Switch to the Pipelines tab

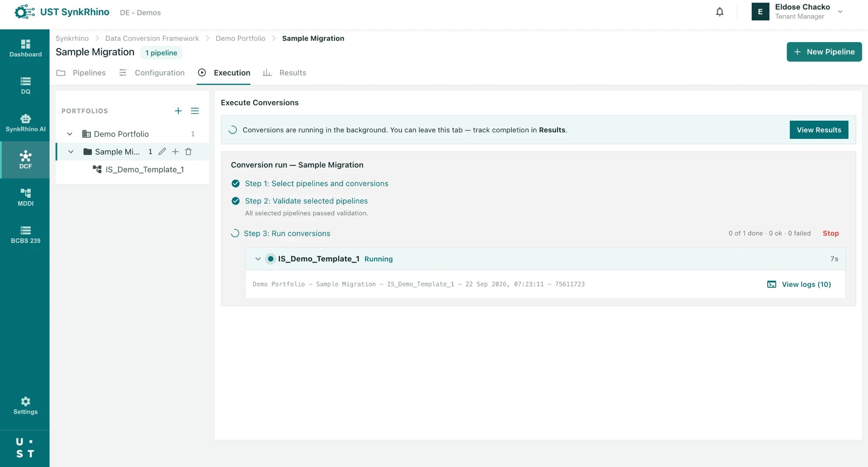tap(81, 73)
